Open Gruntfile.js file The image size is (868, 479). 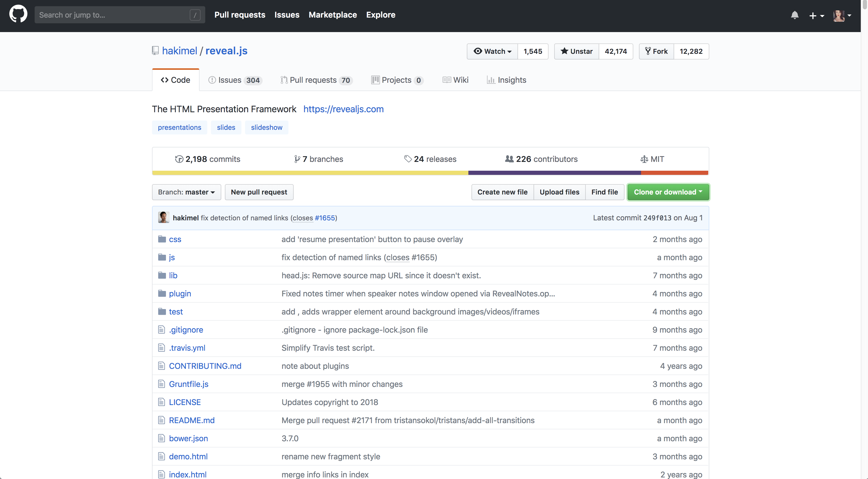coord(188,384)
